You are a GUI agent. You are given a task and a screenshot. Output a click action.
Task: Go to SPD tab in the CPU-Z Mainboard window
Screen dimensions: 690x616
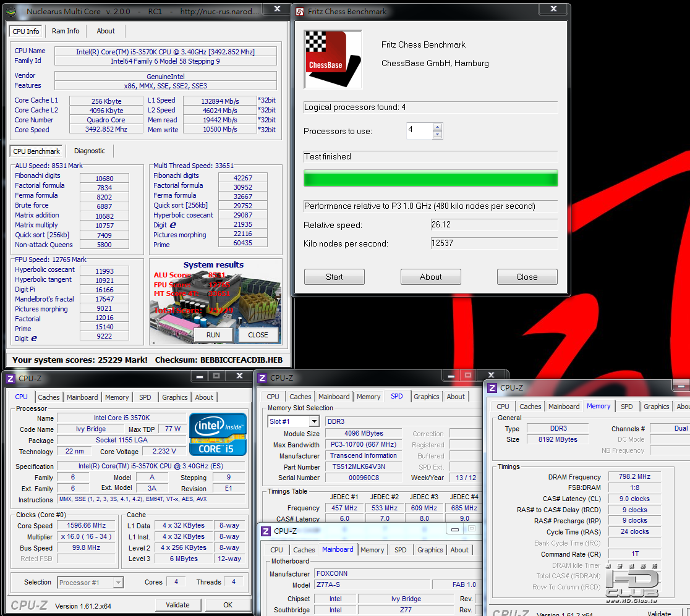coord(401,550)
